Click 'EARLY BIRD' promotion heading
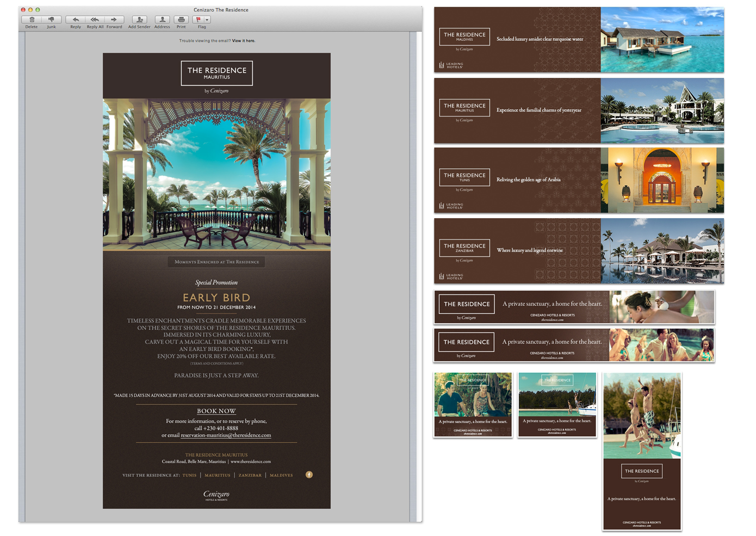Viewport: 756px width, 536px height. (216, 298)
